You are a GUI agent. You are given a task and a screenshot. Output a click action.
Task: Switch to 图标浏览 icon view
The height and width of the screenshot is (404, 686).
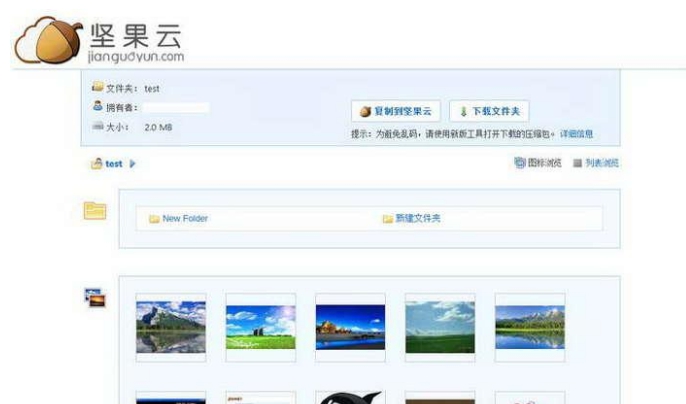[544, 163]
